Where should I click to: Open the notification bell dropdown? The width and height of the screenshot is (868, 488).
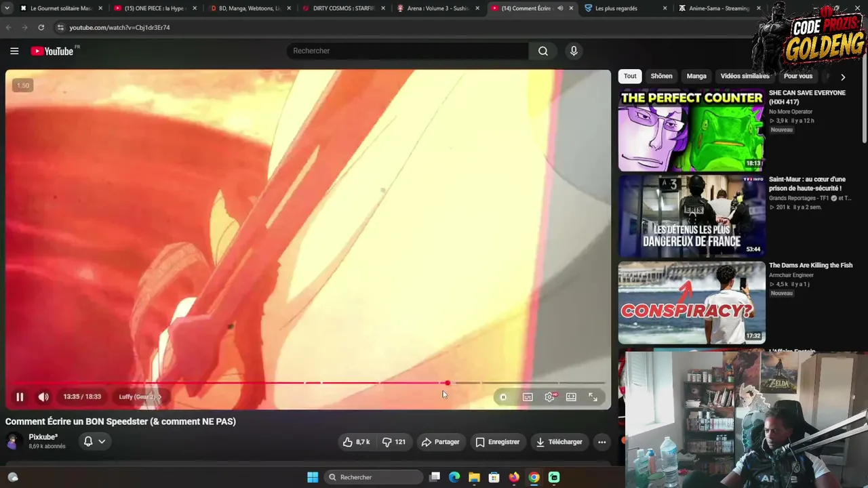pos(94,441)
